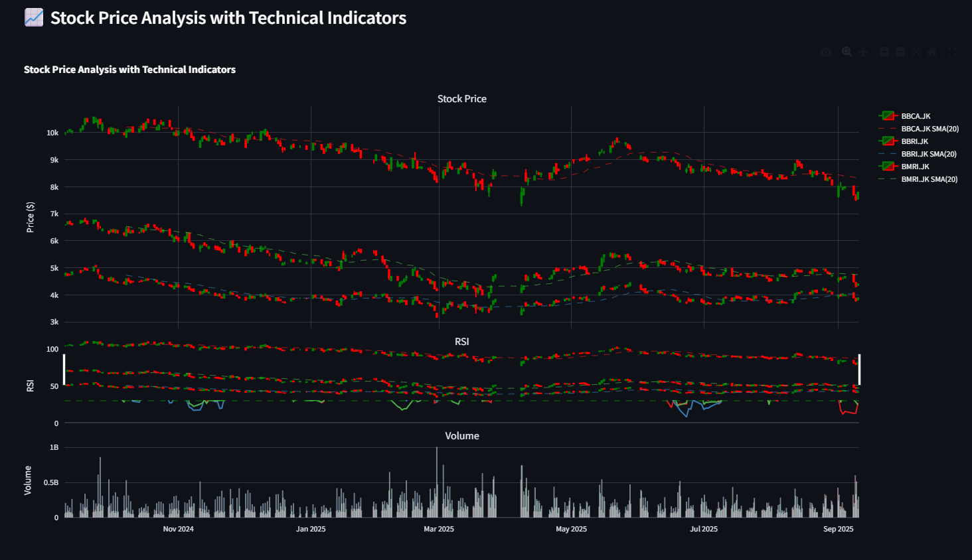The width and height of the screenshot is (972, 560).
Task: Open the chart in fullscreen view
Action: (x=952, y=52)
